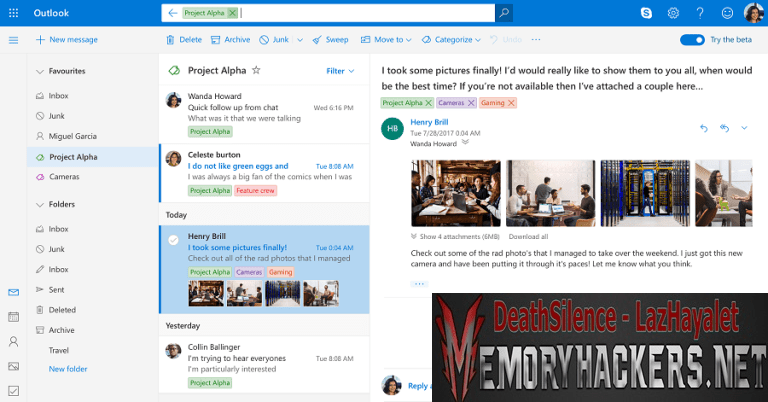Open the app launcher grid
The image size is (768, 402).
14,13
